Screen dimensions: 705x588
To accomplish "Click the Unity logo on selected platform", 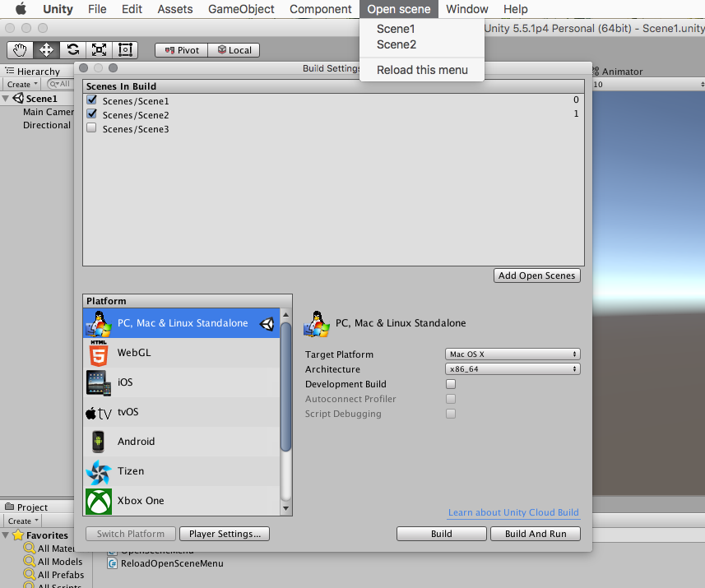I will tap(267, 324).
